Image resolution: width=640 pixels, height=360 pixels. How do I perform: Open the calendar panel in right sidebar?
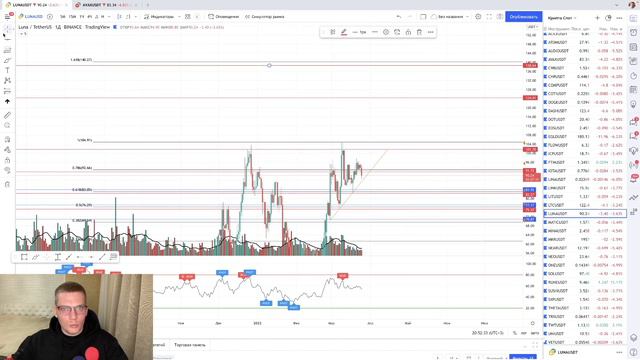pyautogui.click(x=633, y=89)
